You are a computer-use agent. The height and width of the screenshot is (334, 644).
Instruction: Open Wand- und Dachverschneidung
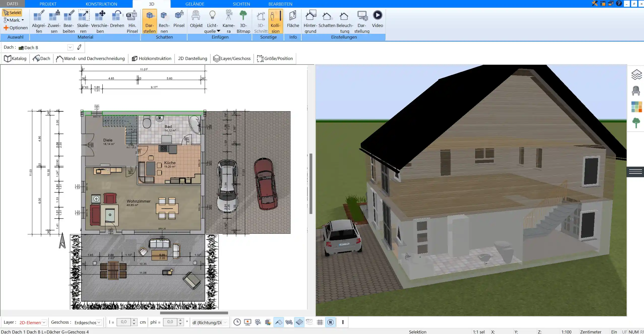click(x=90, y=58)
